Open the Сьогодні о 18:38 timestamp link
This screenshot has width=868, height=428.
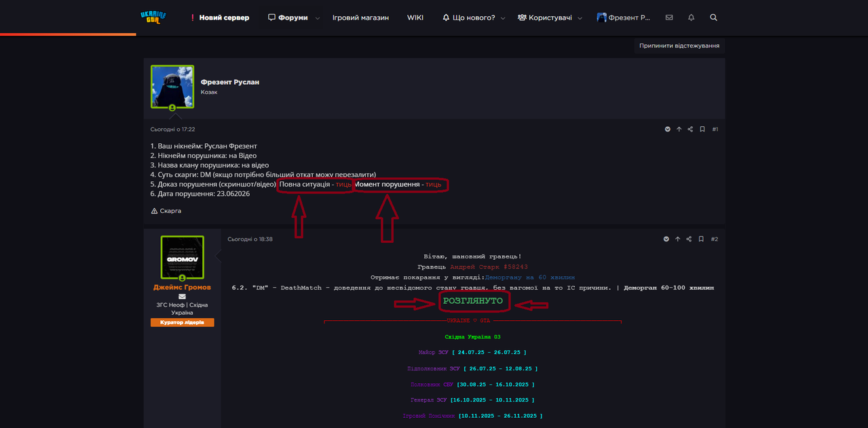(x=250, y=239)
